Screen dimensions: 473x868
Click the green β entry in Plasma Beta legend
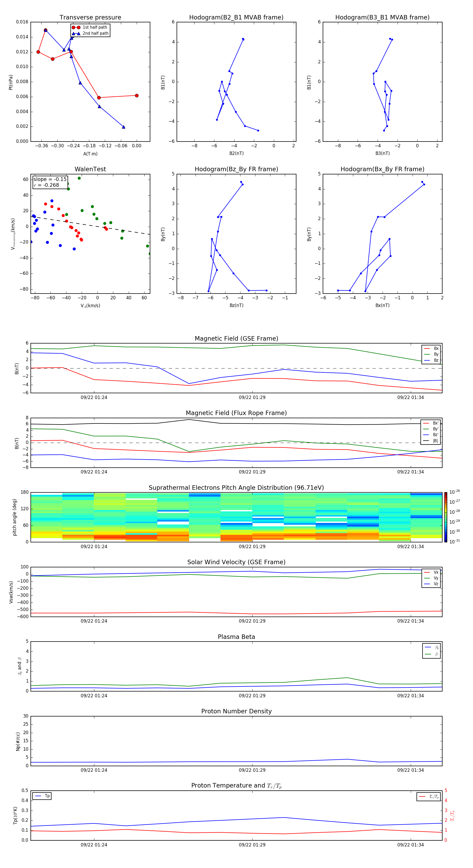(x=431, y=654)
